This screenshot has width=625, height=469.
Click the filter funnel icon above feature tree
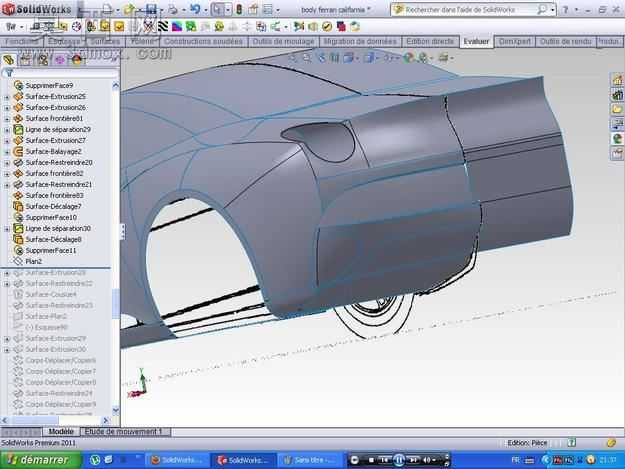[9, 73]
